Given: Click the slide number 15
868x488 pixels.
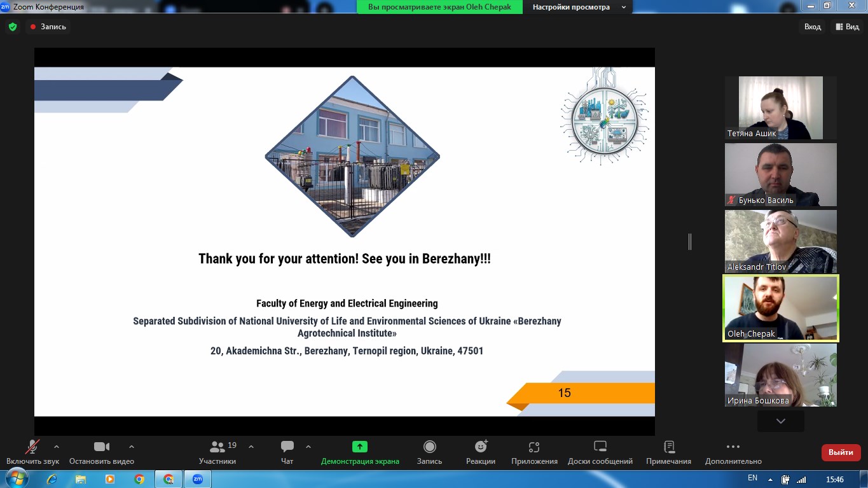Looking at the screenshot, I should click(x=565, y=393).
